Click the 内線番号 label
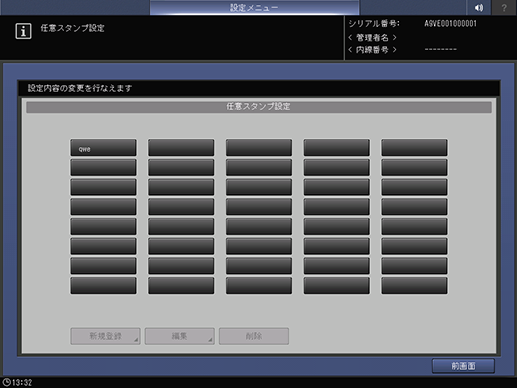 click(372, 50)
